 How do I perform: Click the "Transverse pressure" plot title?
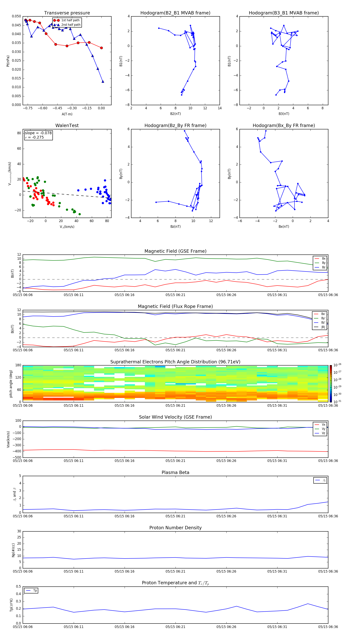click(67, 13)
